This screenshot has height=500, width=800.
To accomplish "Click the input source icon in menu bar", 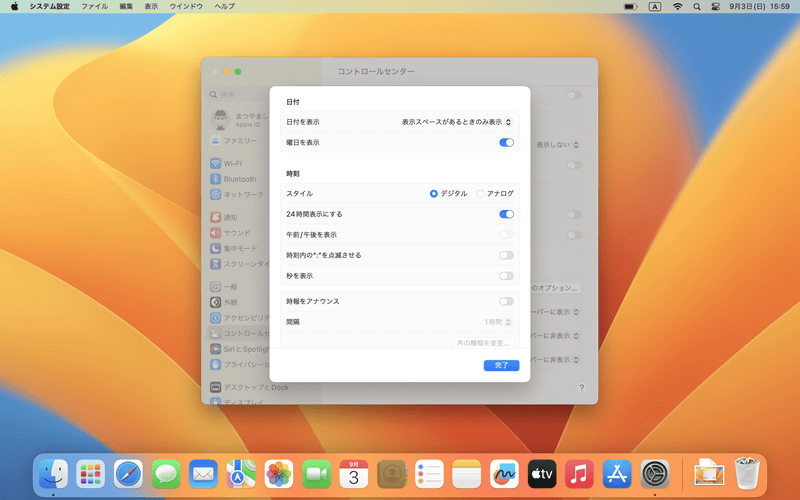I will tap(655, 7).
